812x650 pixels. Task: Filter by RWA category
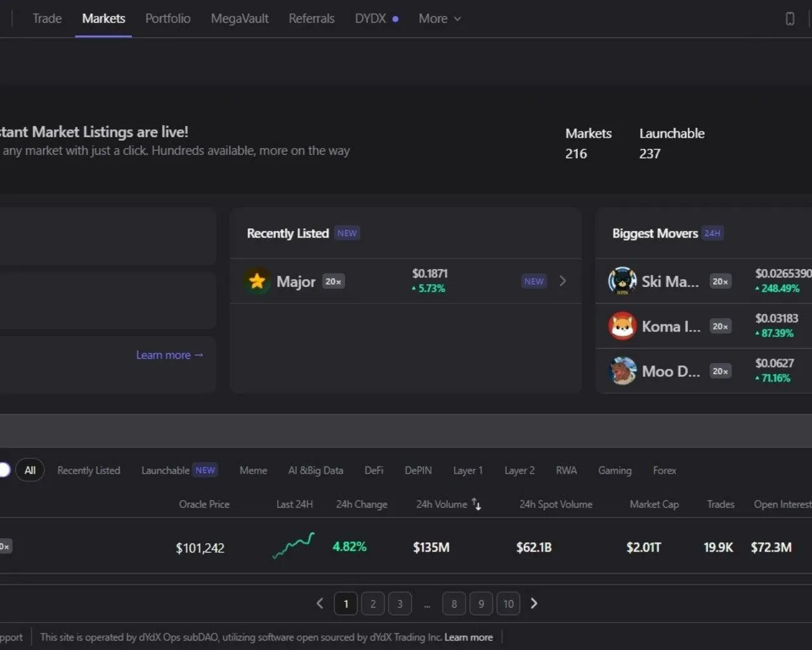point(566,470)
